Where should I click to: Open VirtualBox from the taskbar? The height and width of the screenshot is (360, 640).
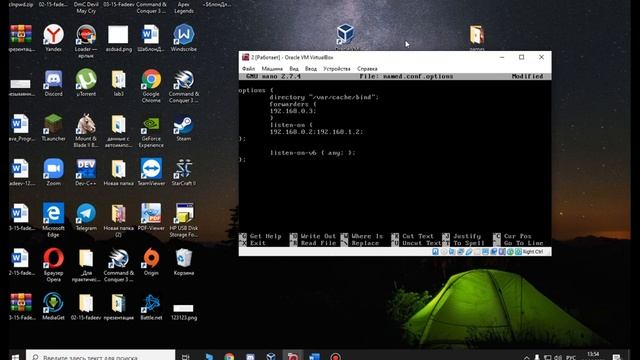[x=271, y=356]
